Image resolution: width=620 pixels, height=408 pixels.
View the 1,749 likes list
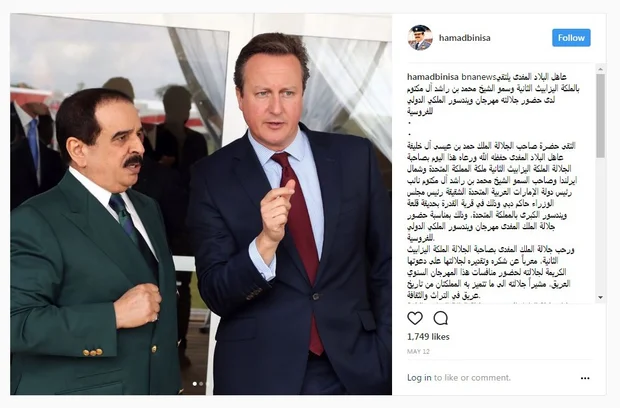click(428, 337)
